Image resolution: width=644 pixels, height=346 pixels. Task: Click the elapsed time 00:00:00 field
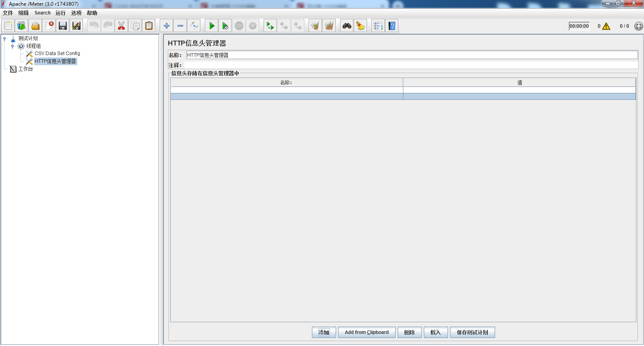pos(579,26)
